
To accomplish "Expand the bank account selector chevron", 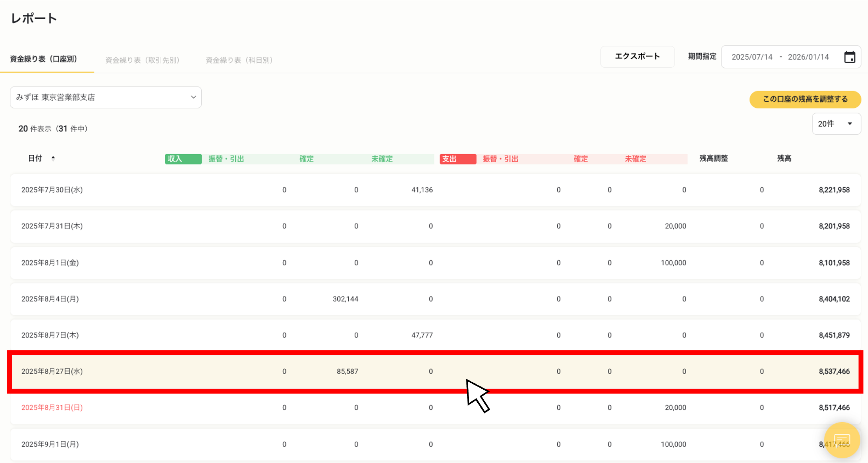I will click(x=193, y=97).
